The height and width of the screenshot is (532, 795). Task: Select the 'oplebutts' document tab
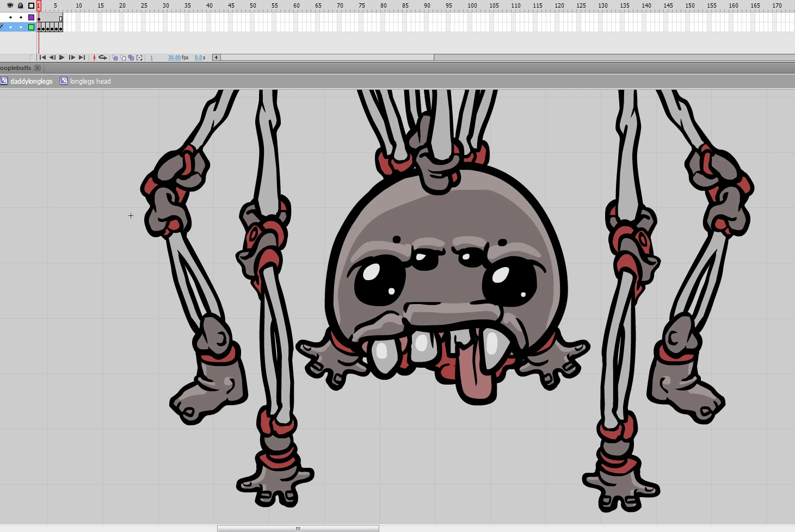coord(16,68)
